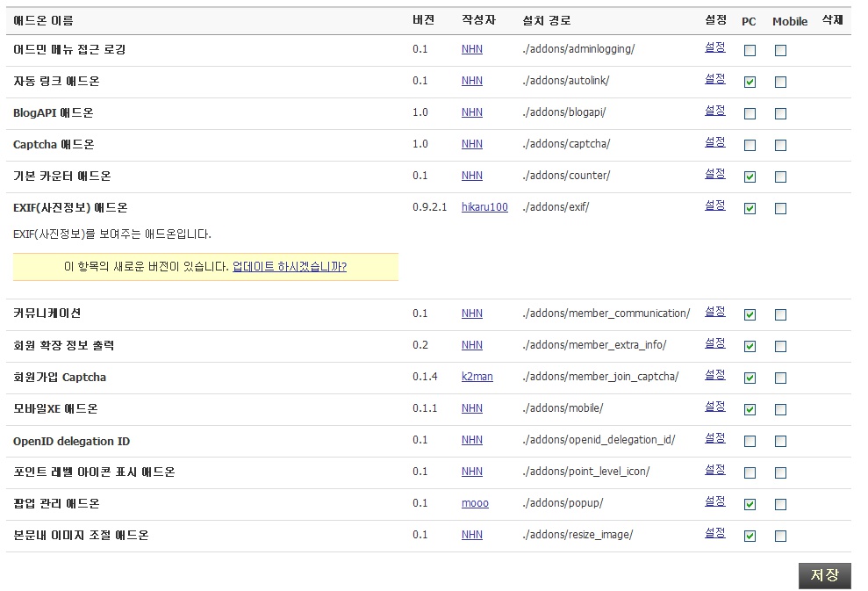Uncheck PC for 본문내 이미지 조절 애드온
The image size is (868, 591).
pos(750,536)
